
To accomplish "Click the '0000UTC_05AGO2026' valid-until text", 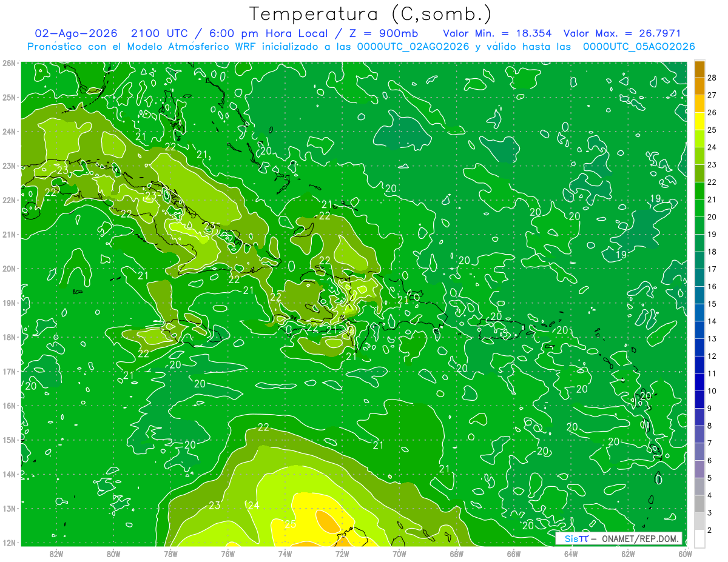I will pos(639,47).
